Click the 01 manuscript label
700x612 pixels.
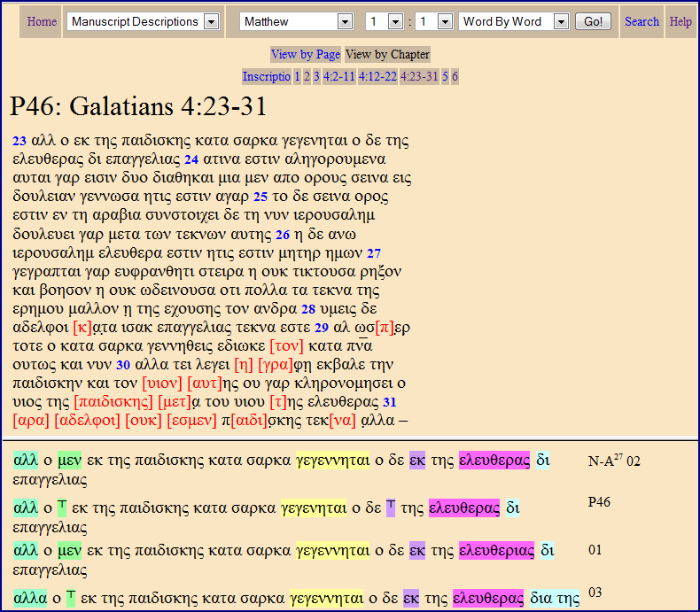(595, 549)
